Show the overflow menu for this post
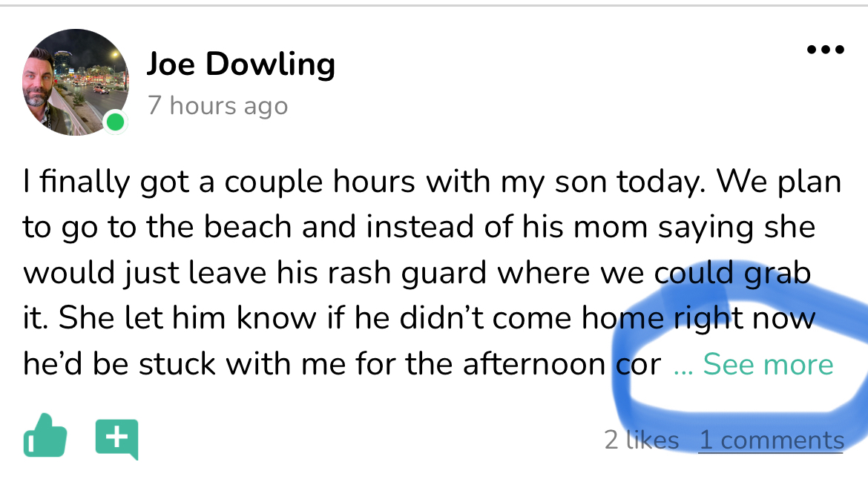 click(825, 50)
